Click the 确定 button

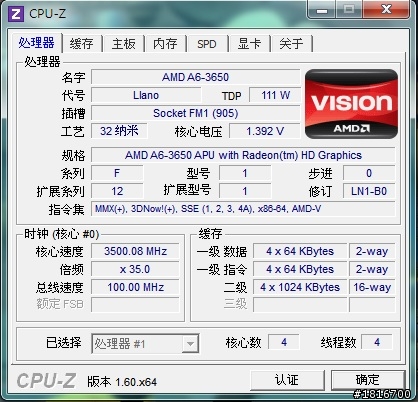coord(368,380)
